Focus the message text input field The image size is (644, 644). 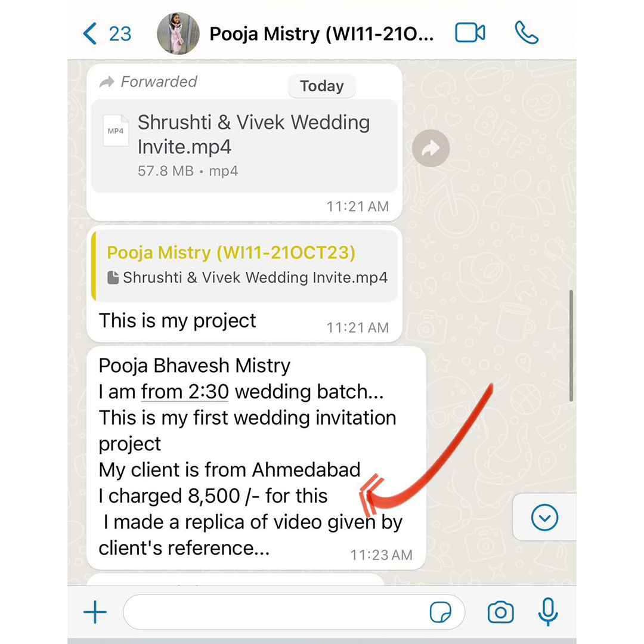click(274, 612)
